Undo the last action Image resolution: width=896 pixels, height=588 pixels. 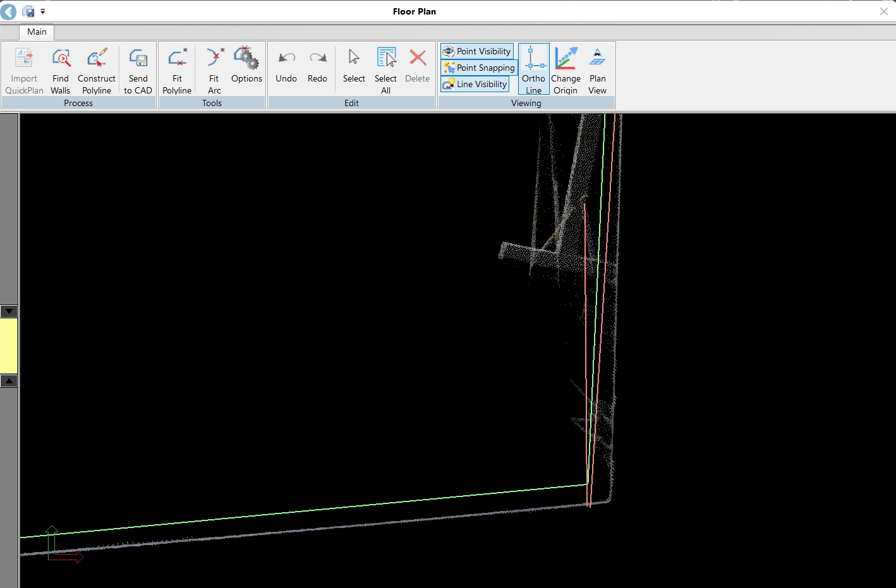point(286,66)
